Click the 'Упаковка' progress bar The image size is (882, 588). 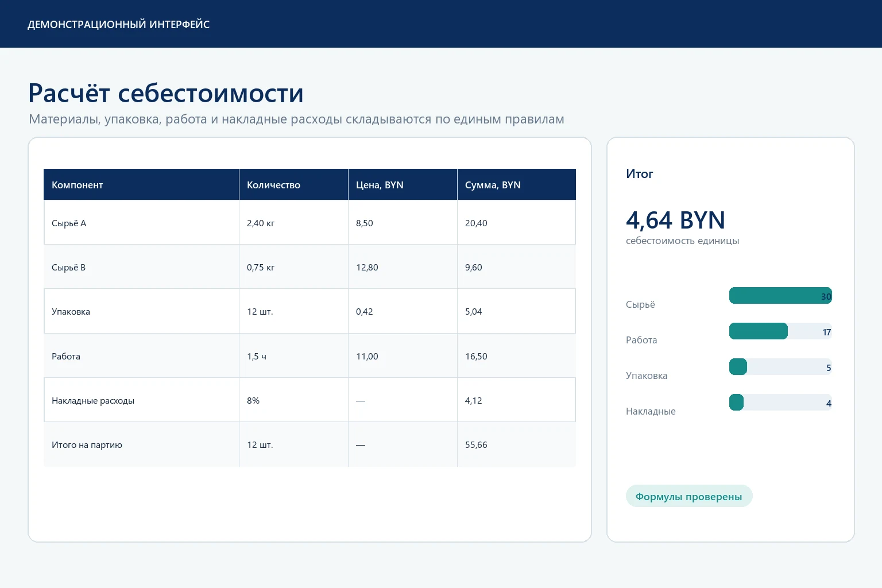[780, 367]
